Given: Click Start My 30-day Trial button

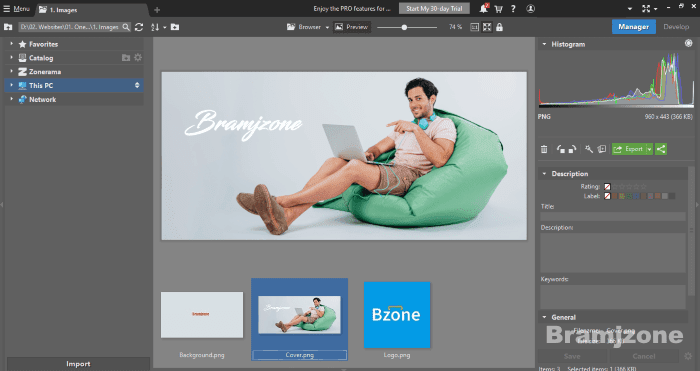Looking at the screenshot, I should pos(434,8).
